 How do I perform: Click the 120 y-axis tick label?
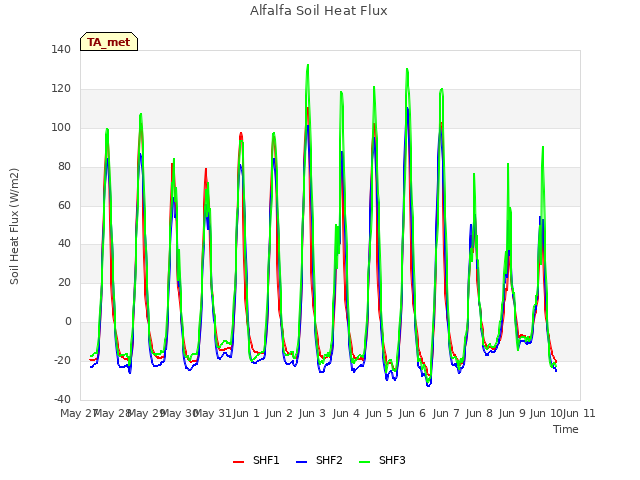tap(61, 89)
